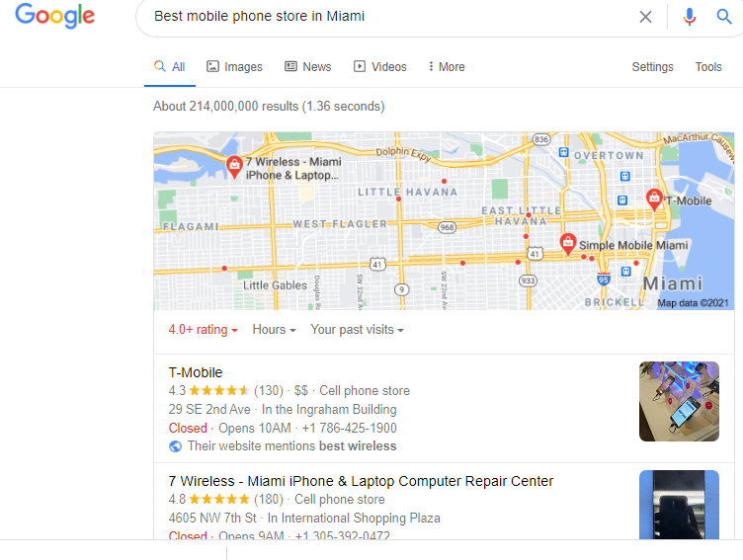The height and width of the screenshot is (560, 743).
Task: Select the Simple Mobile Miami map pin
Action: click(568, 245)
